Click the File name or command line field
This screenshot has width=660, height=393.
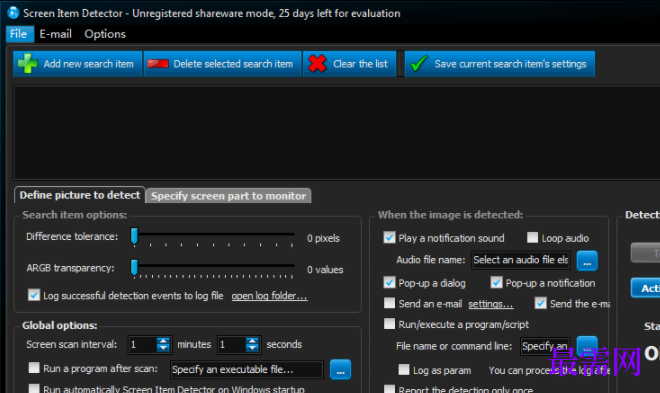[546, 346]
